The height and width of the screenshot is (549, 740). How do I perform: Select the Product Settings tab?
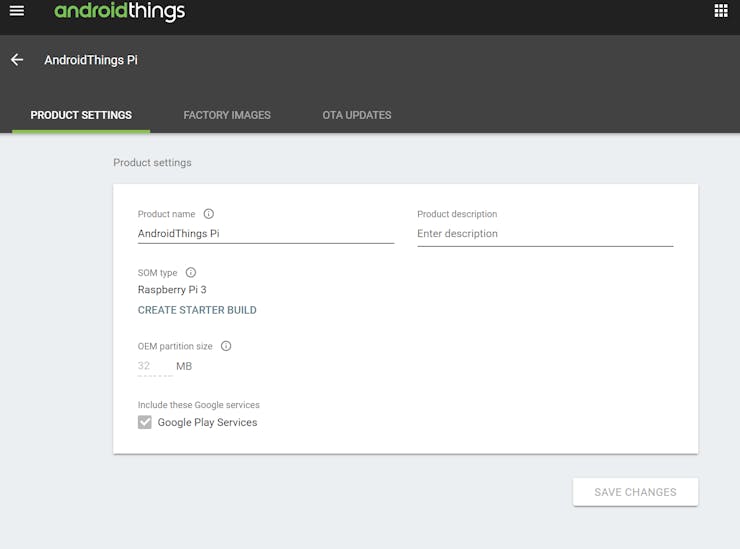click(81, 115)
